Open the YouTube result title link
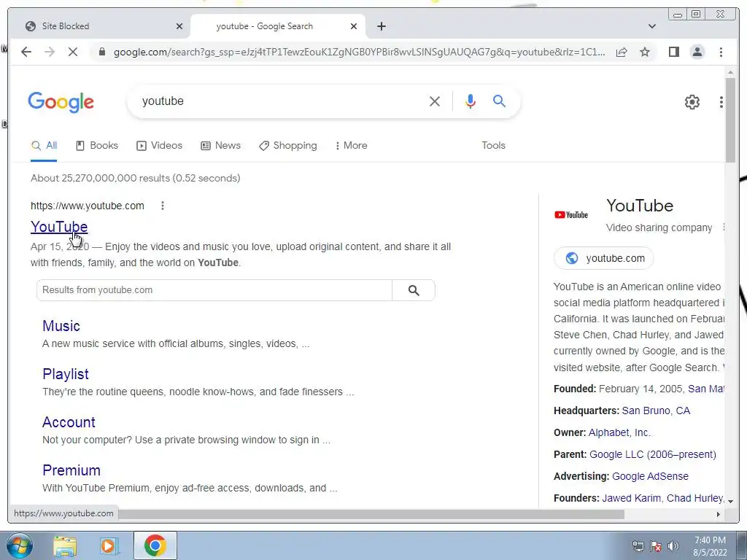Screen dimensions: 747x560 (59, 227)
